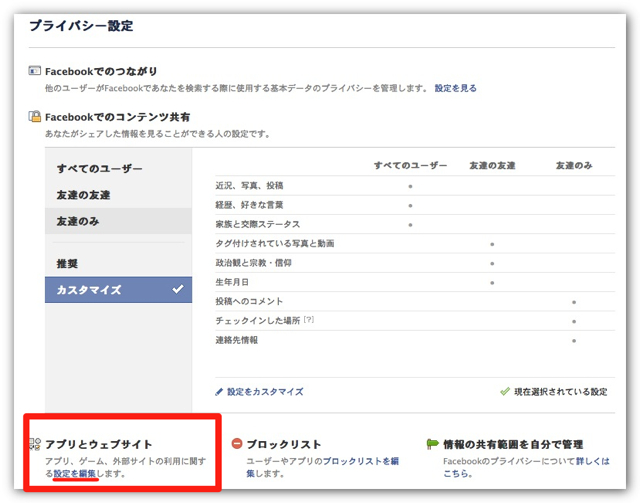Select the 推奨 recommended preset
Image resolution: width=640 pixels, height=503 pixels.
coord(67,263)
